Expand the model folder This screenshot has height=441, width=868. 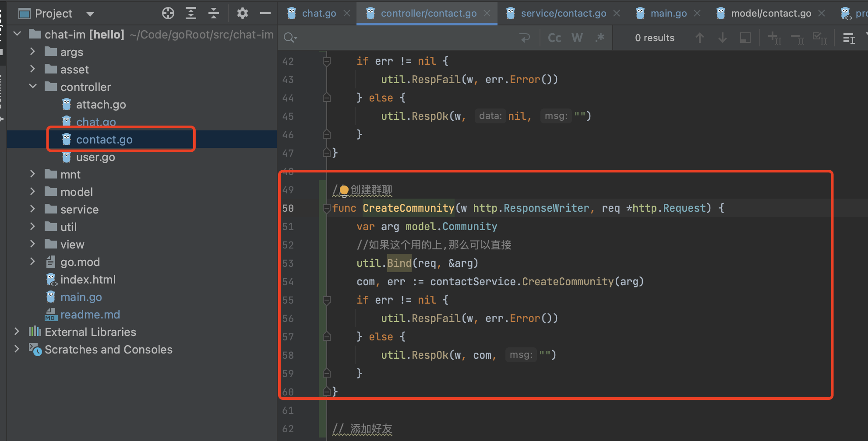tap(32, 192)
